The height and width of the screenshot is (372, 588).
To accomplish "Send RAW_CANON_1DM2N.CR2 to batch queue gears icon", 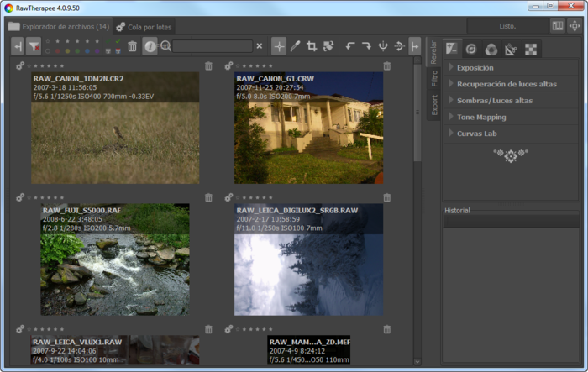I will [x=20, y=66].
